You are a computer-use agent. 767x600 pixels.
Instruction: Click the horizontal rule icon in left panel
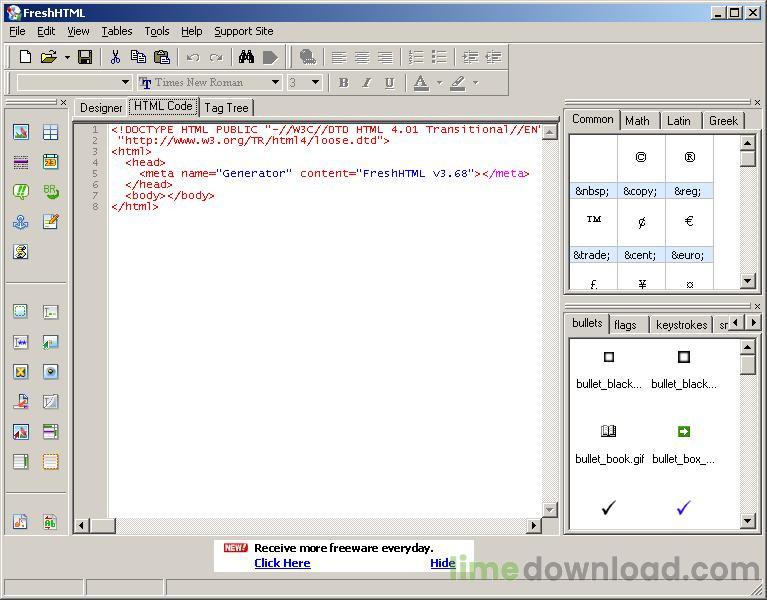coord(21,162)
